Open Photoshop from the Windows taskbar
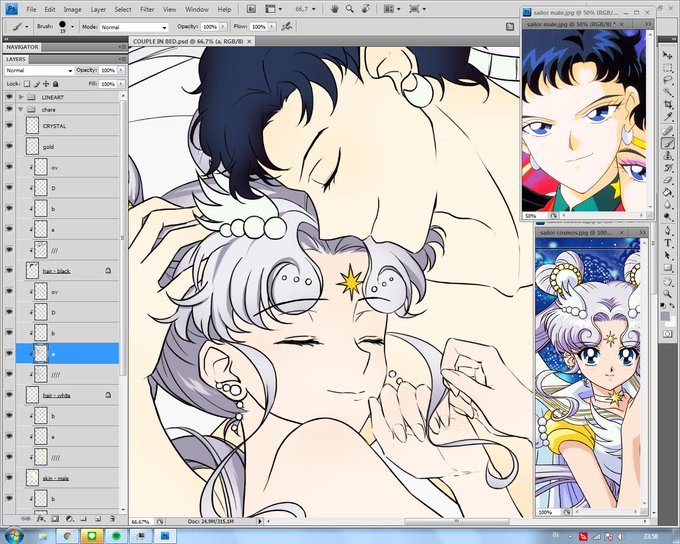 click(165, 536)
